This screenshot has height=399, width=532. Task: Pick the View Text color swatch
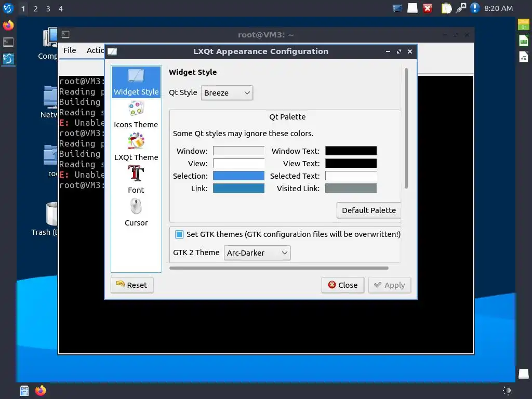(351, 163)
